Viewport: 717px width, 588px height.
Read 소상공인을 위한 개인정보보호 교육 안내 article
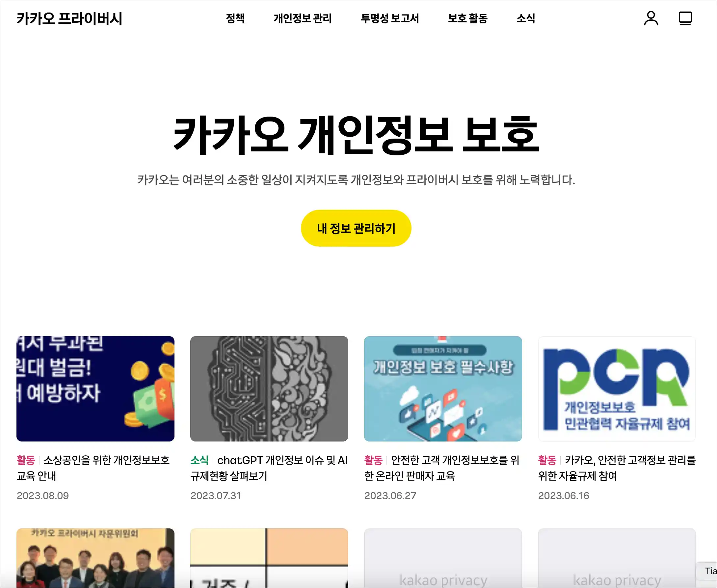click(x=93, y=468)
